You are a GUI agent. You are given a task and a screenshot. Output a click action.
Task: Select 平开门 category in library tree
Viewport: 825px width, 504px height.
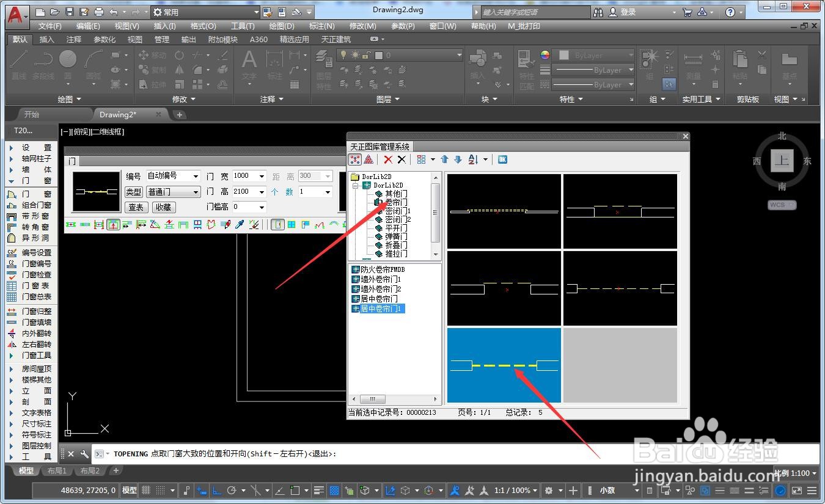(x=396, y=228)
